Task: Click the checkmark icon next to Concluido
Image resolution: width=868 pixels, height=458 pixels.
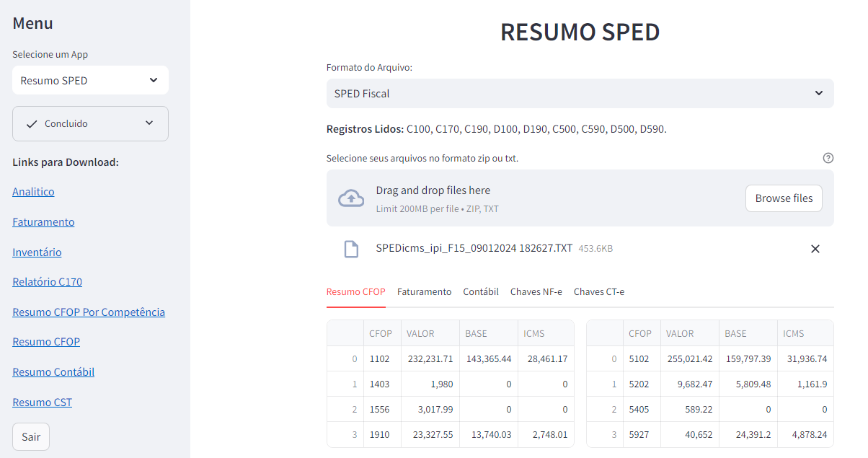Action: (32, 124)
